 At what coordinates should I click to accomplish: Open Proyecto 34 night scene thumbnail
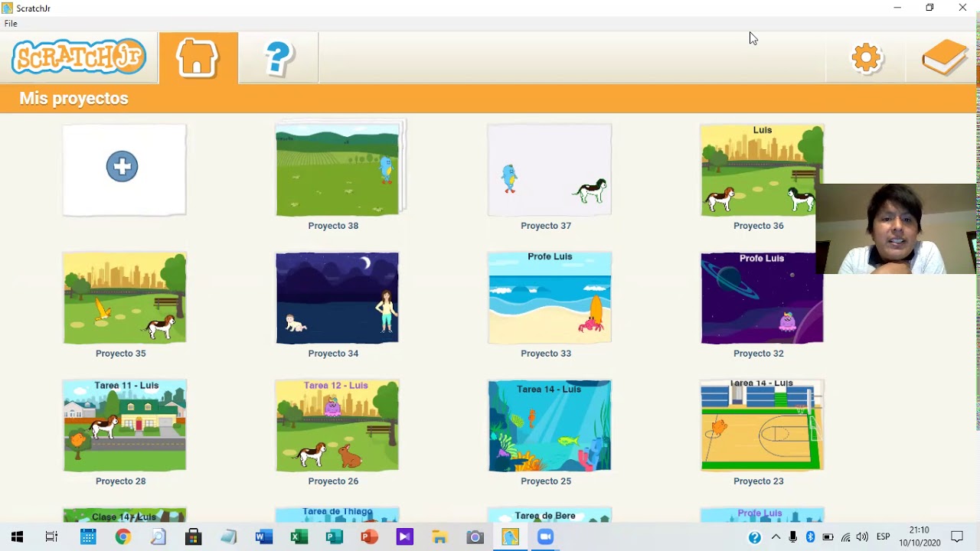(x=338, y=298)
